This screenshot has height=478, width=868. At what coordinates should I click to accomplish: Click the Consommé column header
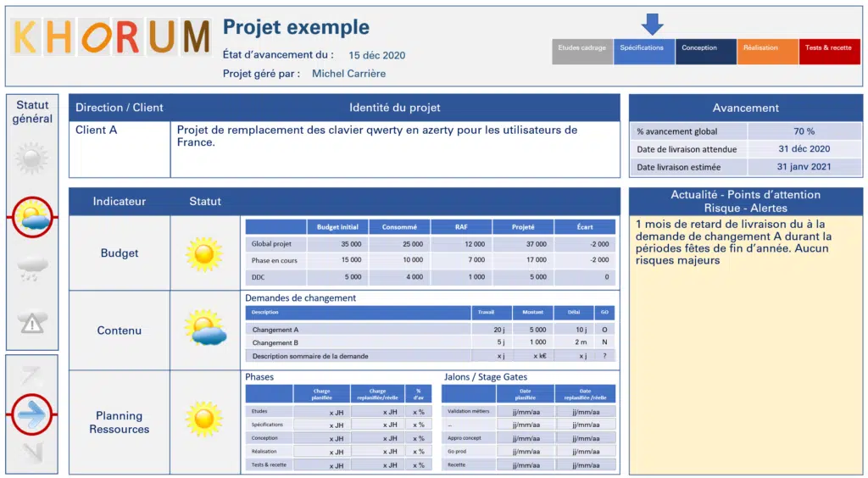tap(399, 227)
